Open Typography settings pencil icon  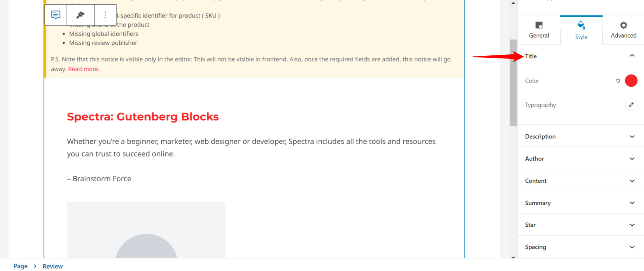631,105
